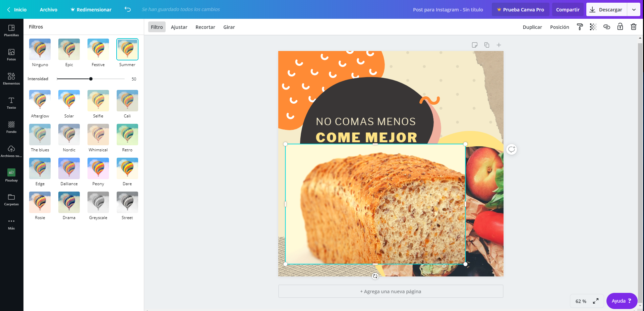Apply the Drama filter
Screen dimensions: 644x311
tap(69, 202)
